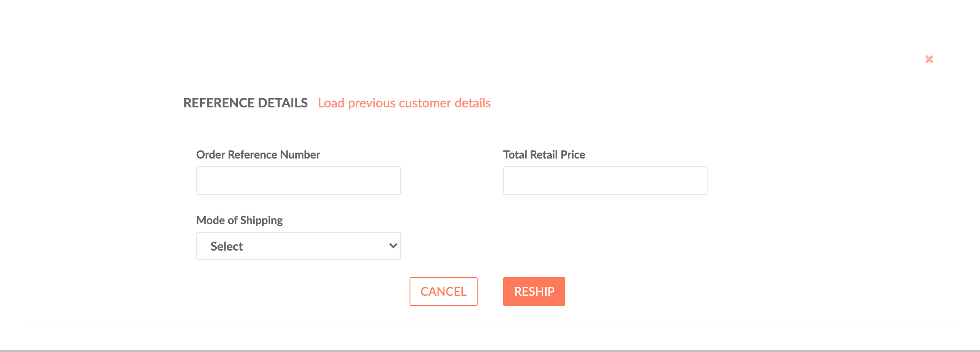980x352 pixels.
Task: Expand the shipping mode options list
Action: (x=298, y=246)
